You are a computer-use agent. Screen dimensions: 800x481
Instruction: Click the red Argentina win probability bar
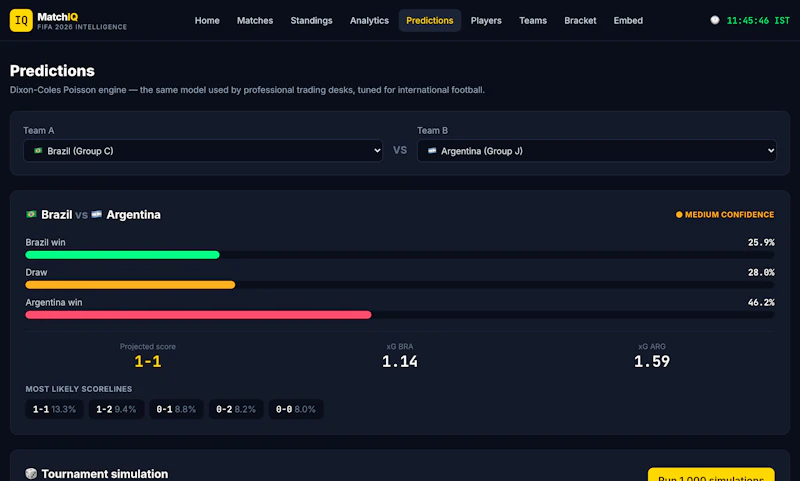pos(198,315)
